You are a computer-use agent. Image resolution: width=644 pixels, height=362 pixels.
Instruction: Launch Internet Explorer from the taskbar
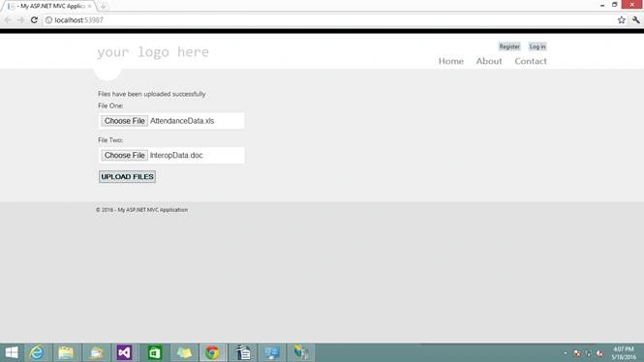pyautogui.click(x=37, y=352)
